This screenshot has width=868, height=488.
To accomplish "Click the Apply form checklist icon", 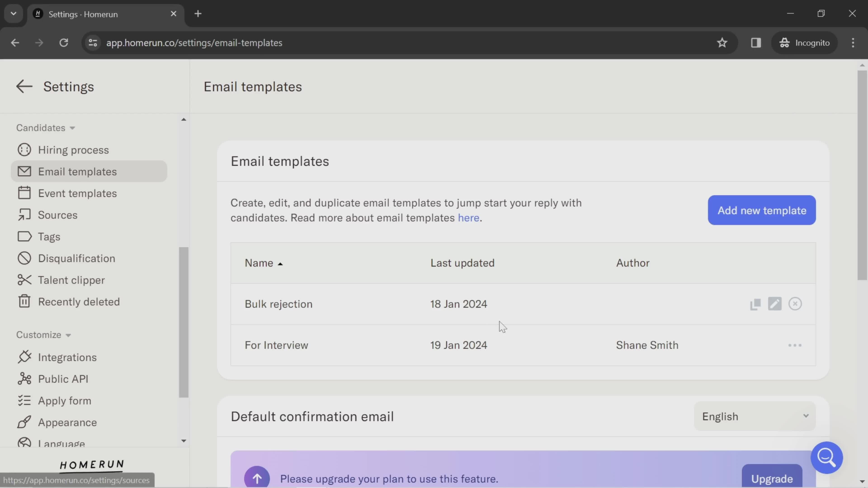I will click(x=24, y=400).
